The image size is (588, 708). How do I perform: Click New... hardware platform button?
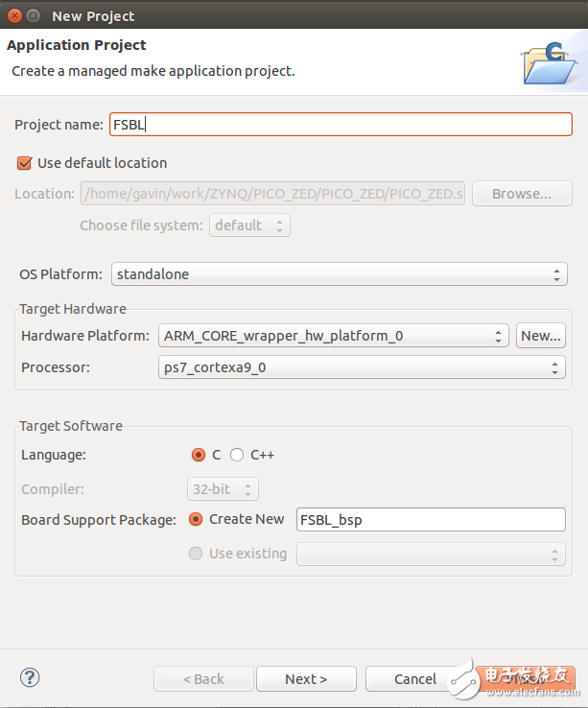(x=541, y=336)
